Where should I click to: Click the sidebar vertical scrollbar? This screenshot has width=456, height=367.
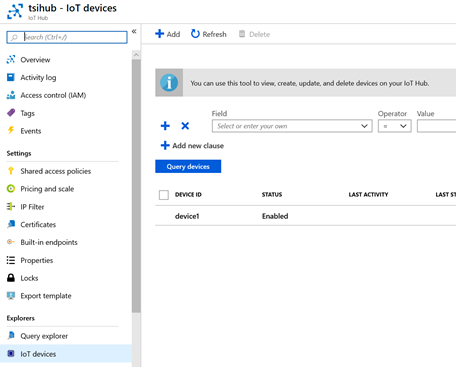(136, 185)
